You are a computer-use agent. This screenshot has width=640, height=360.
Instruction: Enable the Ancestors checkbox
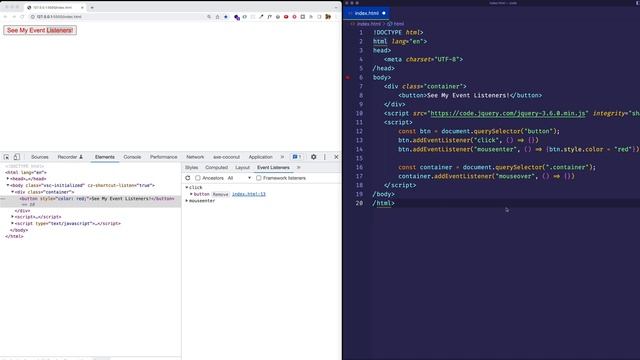pyautogui.click(x=198, y=178)
